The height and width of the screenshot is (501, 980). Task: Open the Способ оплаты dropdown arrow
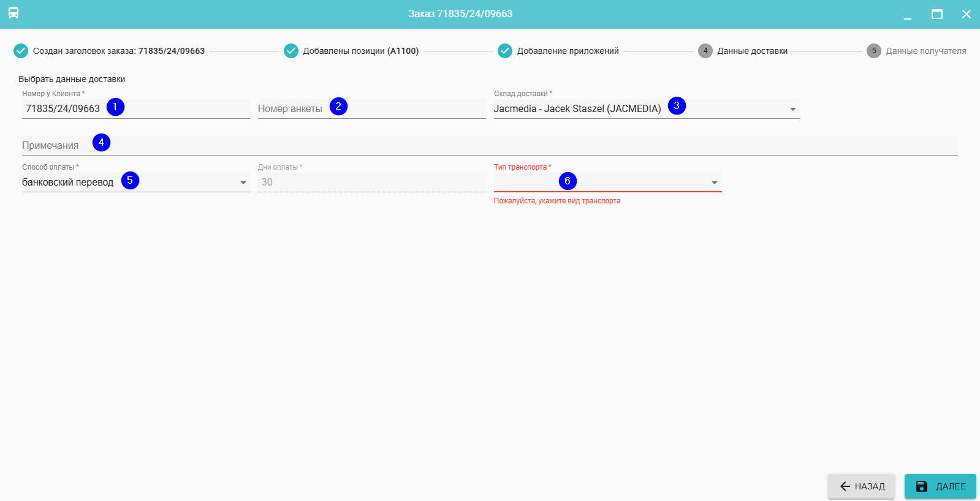click(243, 183)
